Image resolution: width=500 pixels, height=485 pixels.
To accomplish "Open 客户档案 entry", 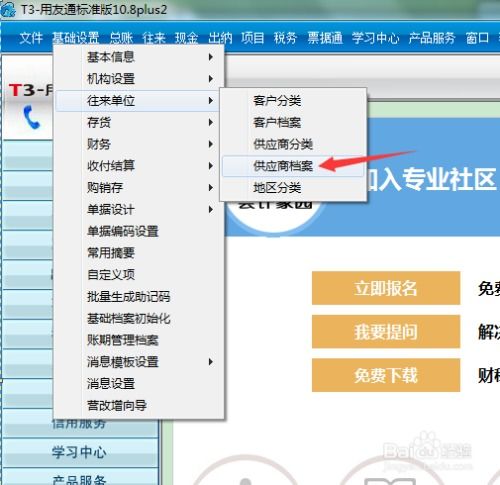I will tap(293, 122).
